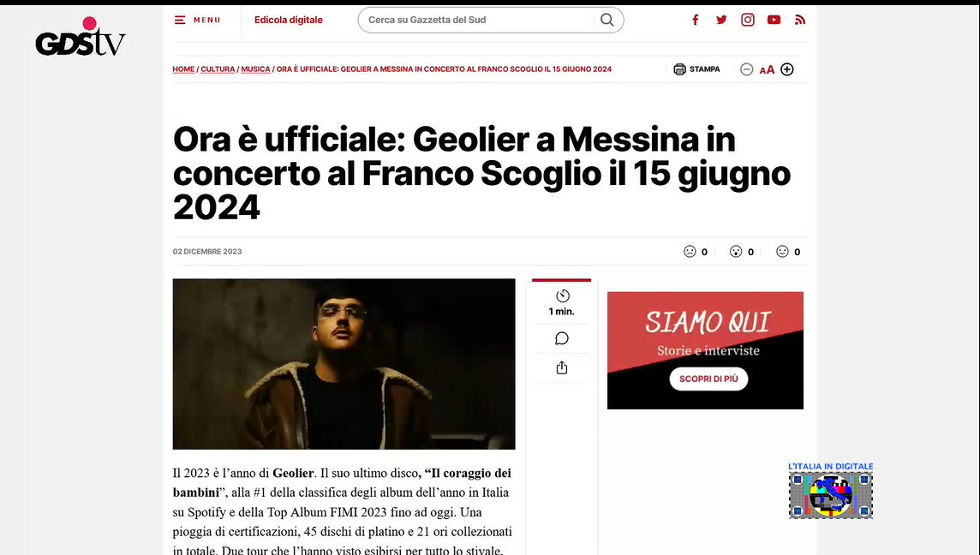Open the MUSICA breadcrumb link
Image resolution: width=980 pixels, height=555 pixels.
[255, 69]
